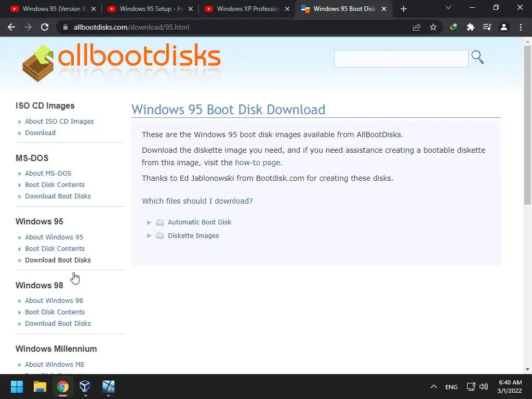Open About ISO CD Images link

click(x=59, y=122)
